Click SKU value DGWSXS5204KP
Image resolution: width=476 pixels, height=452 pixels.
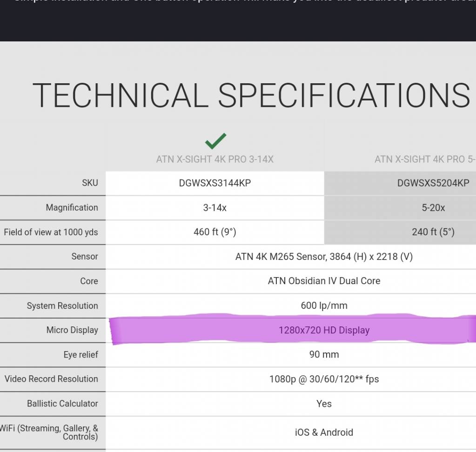pyautogui.click(x=433, y=183)
